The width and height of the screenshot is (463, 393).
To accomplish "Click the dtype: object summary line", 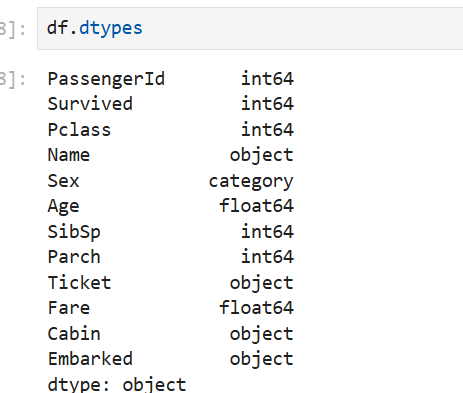I will [117, 385].
